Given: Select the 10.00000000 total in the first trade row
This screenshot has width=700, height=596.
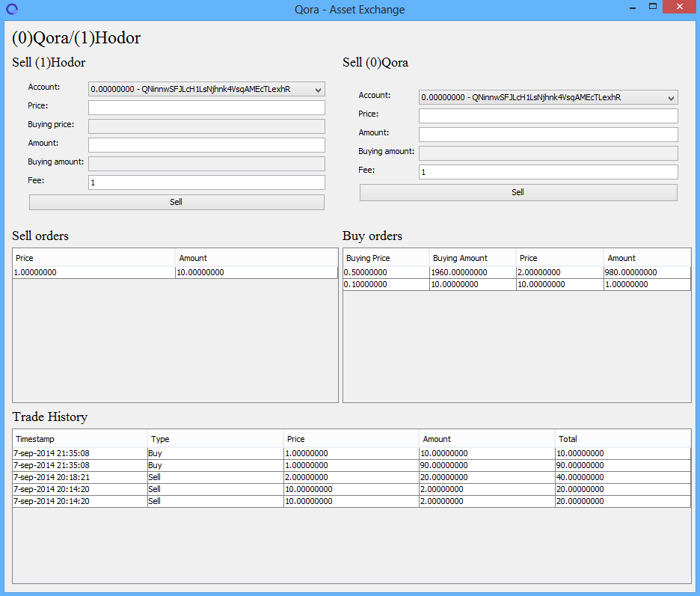Looking at the screenshot, I should pos(623,453).
